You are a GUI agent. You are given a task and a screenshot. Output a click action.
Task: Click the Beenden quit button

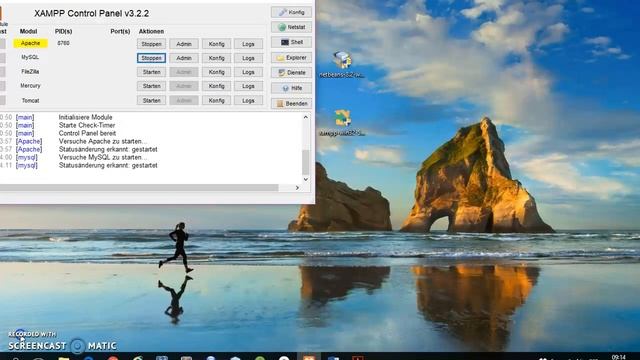coord(291,104)
